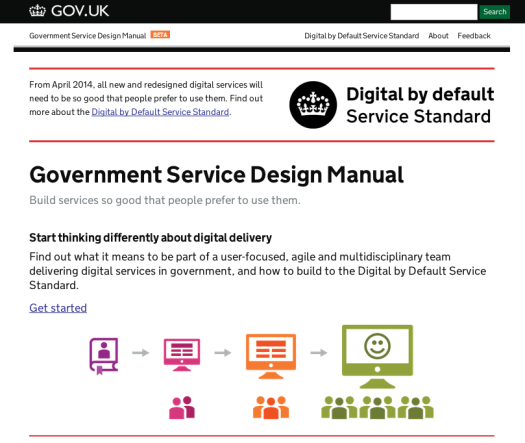The image size is (525, 443).
Task: Select the purple user guide book icon
Action: pos(104,356)
